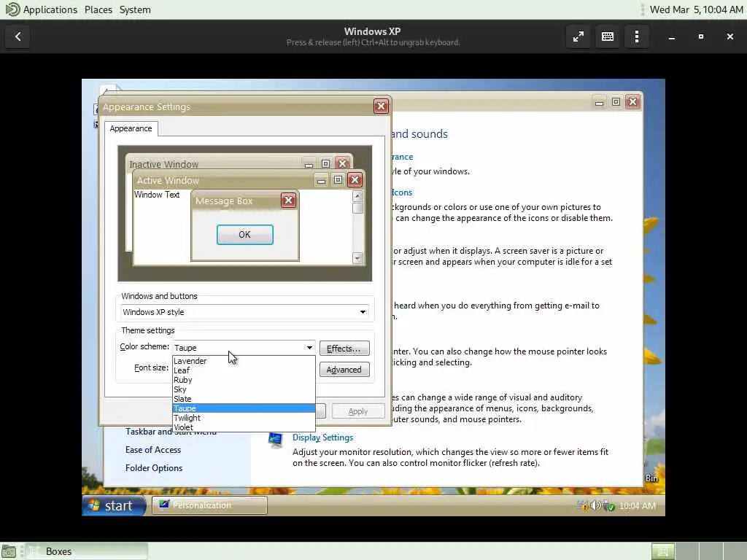The image size is (747, 560).
Task: Select Sky color scheme option
Action: pyautogui.click(x=244, y=389)
